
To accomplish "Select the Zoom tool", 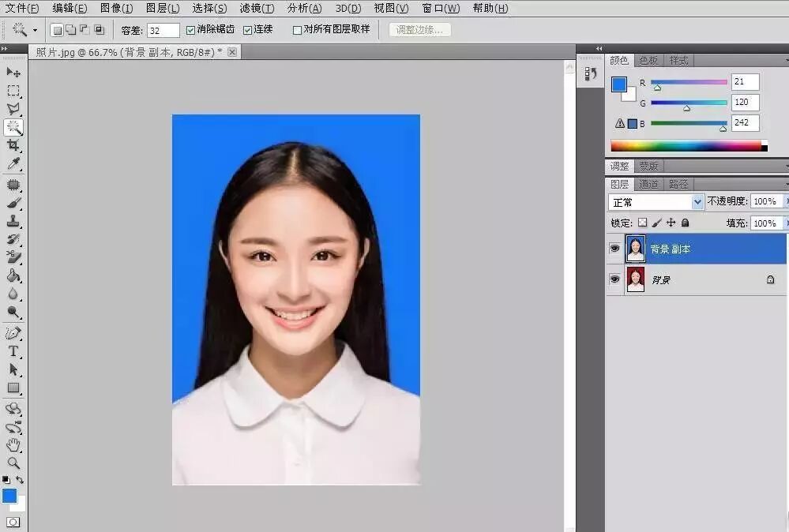I will coord(13,463).
